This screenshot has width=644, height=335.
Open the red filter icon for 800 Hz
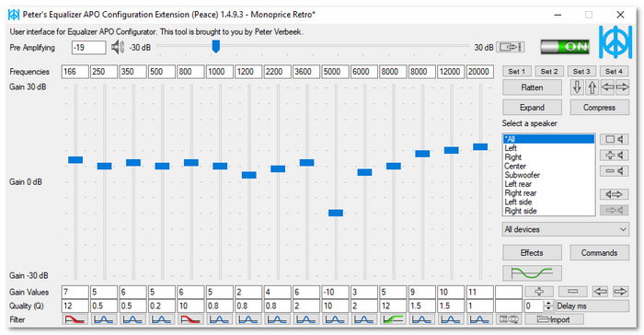[190, 319]
